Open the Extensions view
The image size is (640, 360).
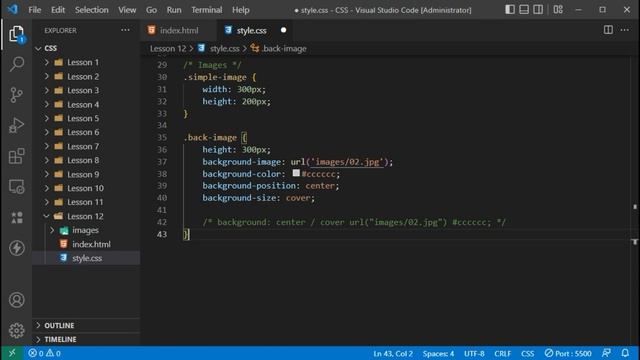click(x=17, y=156)
